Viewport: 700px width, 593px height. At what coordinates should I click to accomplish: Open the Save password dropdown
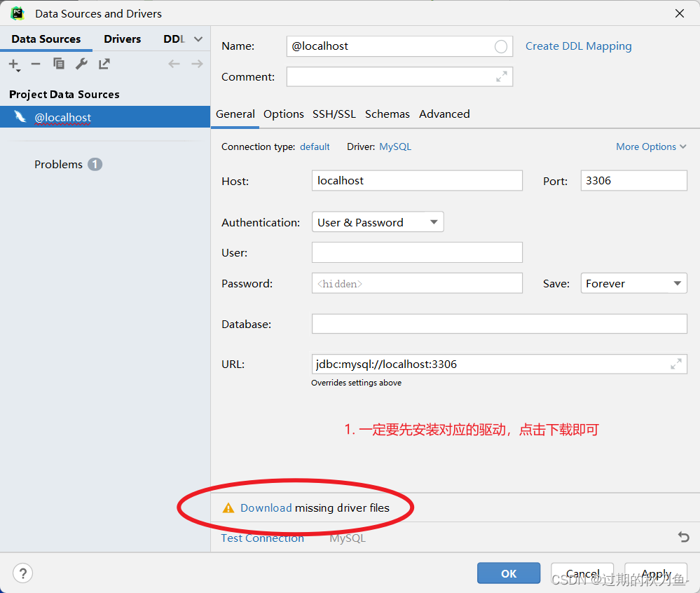(633, 283)
